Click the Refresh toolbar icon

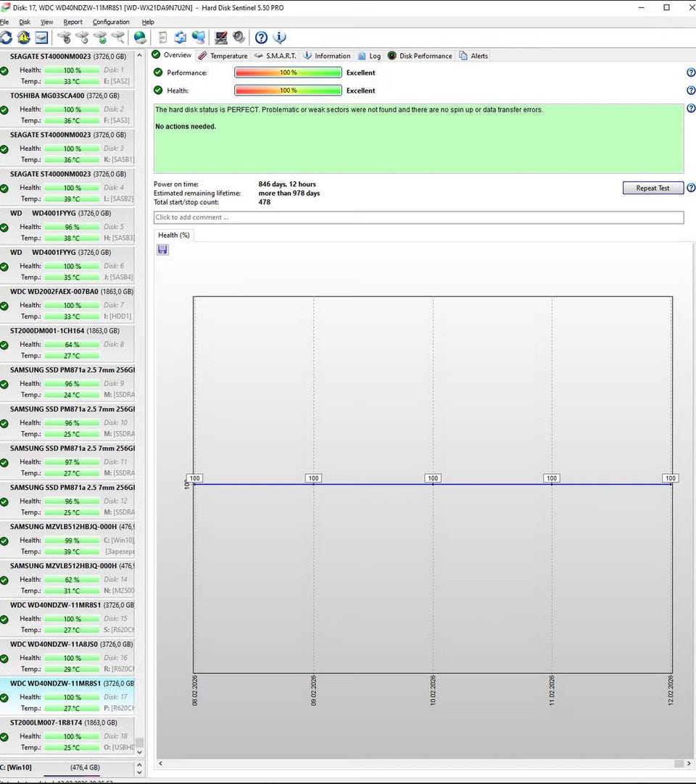pyautogui.click(x=7, y=38)
